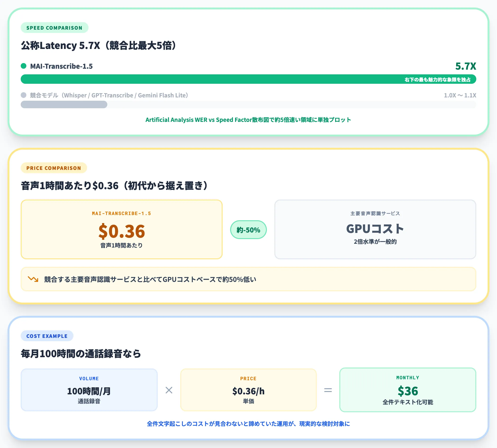Click the 約-50% pill badge
Viewport: 497px width, 448px height.
point(248,230)
